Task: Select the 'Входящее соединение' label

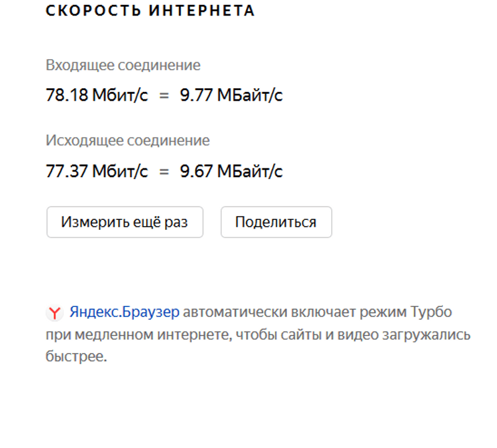Action: tap(123, 65)
